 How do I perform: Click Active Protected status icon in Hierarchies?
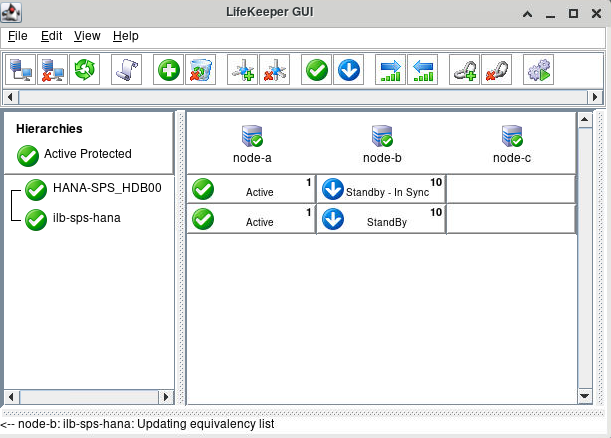point(28,155)
